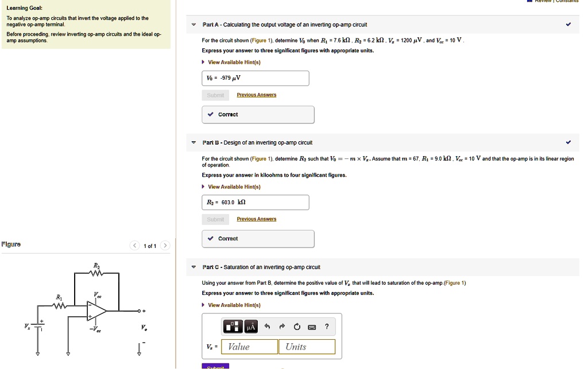Click the help question mark icon in the toolbar
Screen dimensions: 588x369
[x=327, y=326]
